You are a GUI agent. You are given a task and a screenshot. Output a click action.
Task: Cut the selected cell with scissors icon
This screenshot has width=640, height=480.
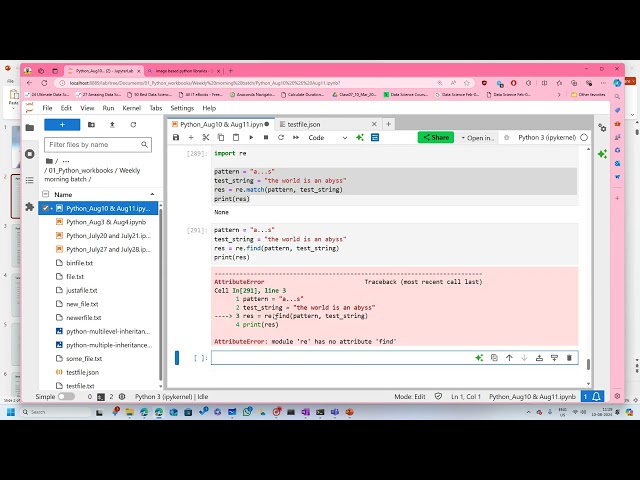[206, 138]
